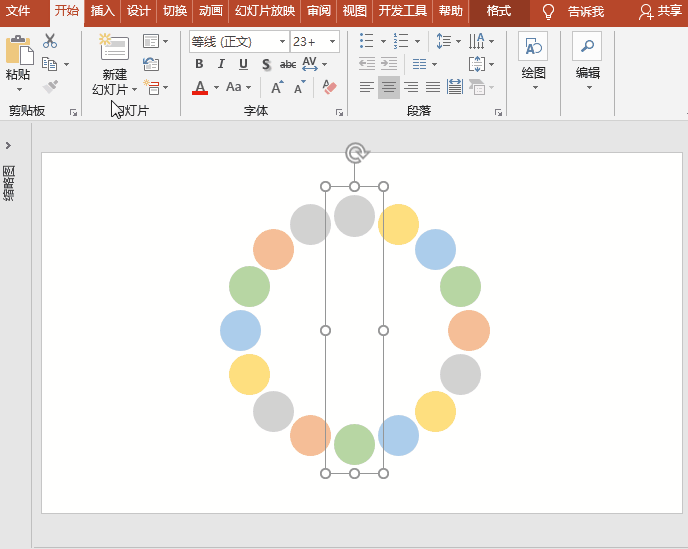Click the add columns icon
688x549 pixels.
[x=419, y=64]
